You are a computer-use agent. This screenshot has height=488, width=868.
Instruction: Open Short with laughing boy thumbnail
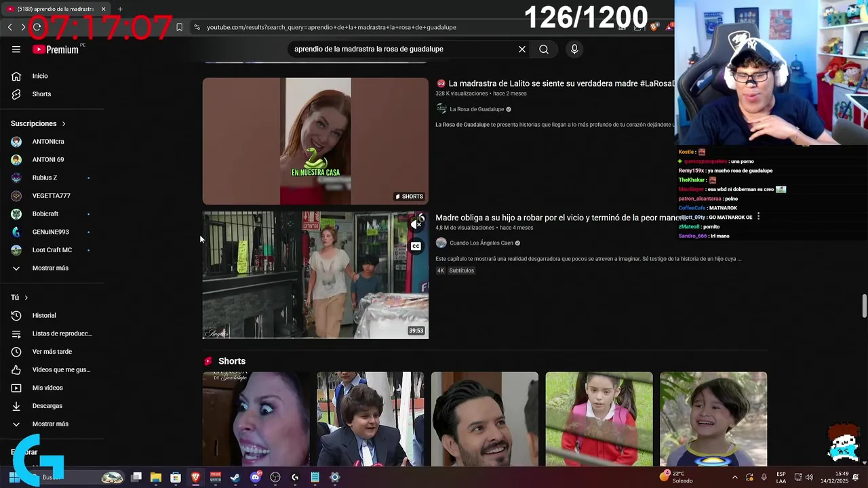713,419
